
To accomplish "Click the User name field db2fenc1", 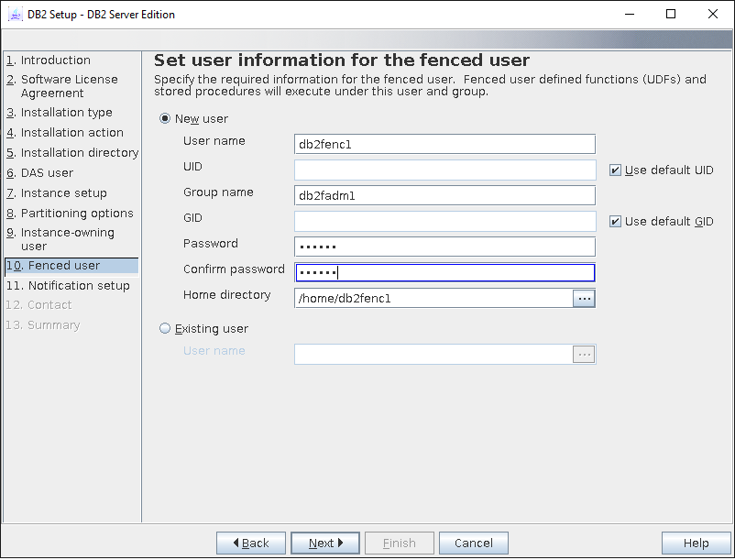I will 444,145.
